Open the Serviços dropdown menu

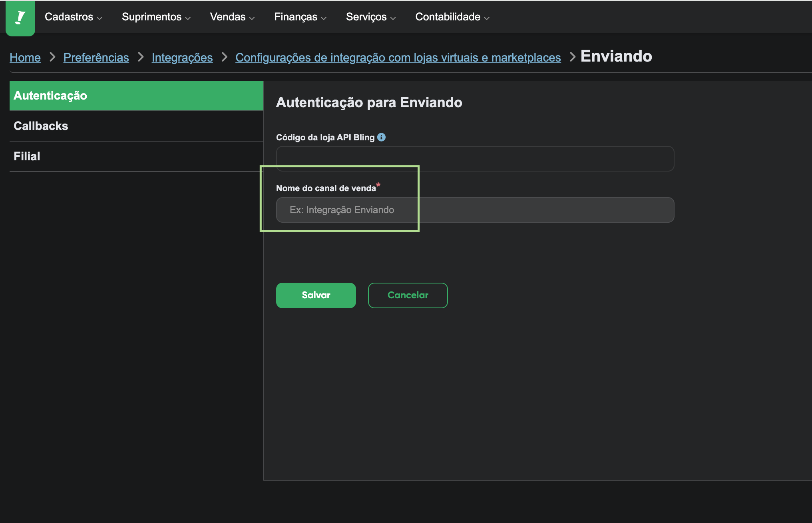371,17
